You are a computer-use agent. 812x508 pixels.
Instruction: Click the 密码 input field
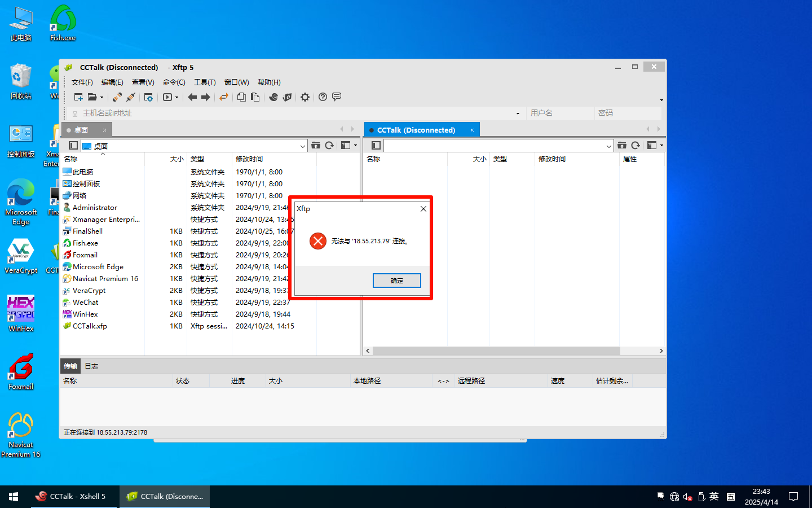point(628,113)
